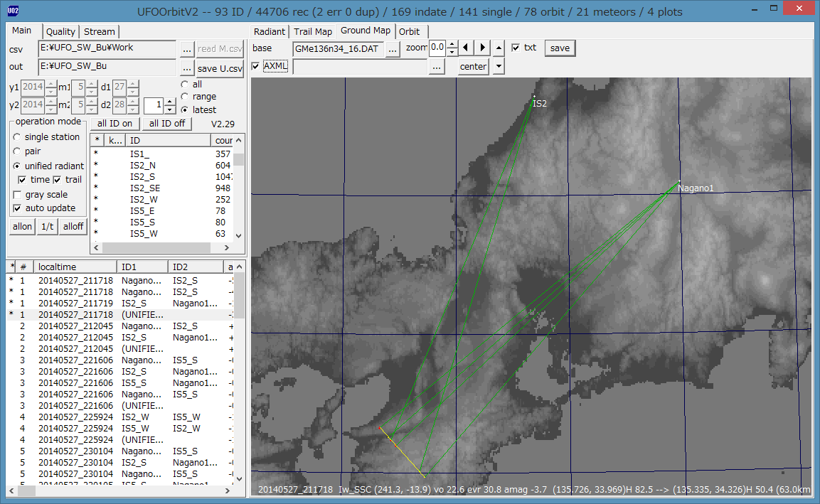This screenshot has width=820, height=504.
Task: Pan the ground map right with arrow button
Action: [x=483, y=48]
